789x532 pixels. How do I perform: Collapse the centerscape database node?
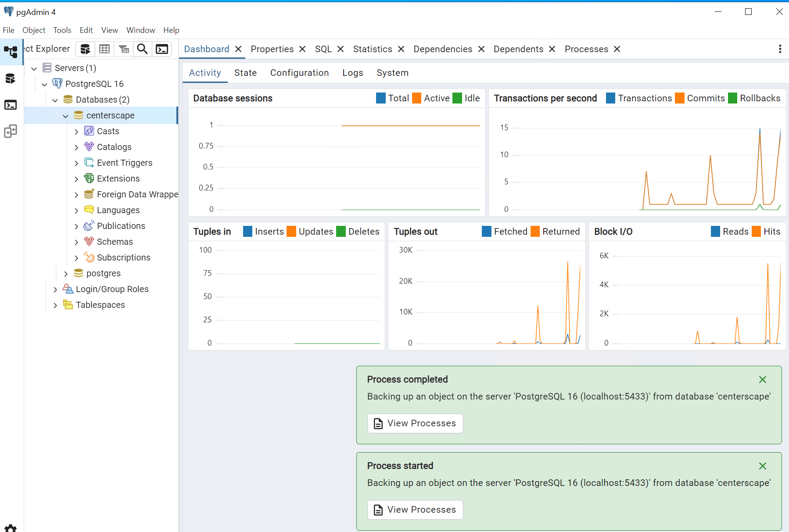pos(66,116)
